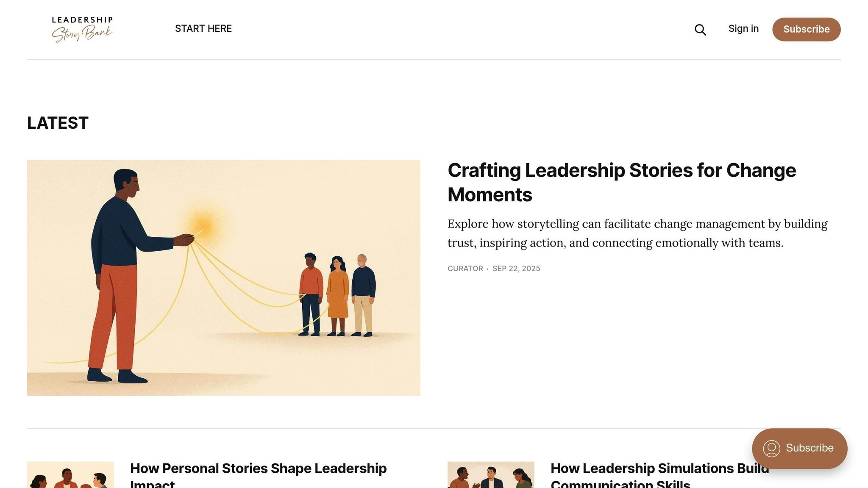Open the Personal Stories article thumbnail
The width and height of the screenshot is (868, 488).
70,475
